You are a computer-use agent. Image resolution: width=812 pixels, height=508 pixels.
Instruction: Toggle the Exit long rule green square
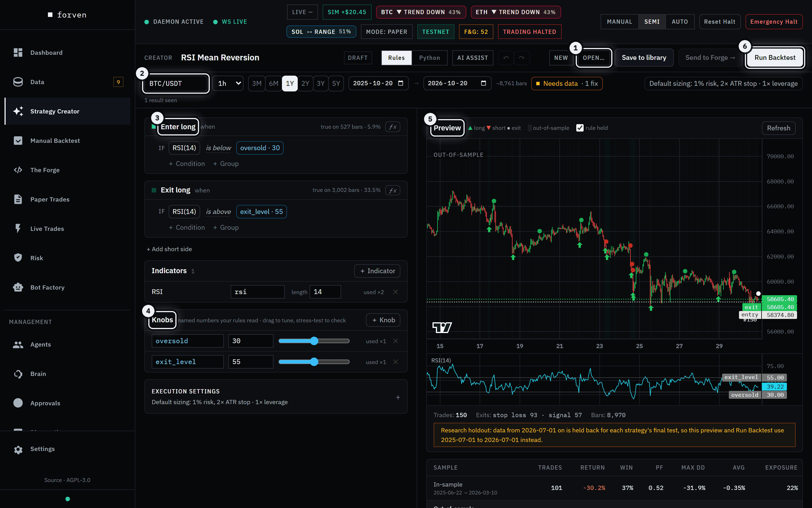coord(154,190)
